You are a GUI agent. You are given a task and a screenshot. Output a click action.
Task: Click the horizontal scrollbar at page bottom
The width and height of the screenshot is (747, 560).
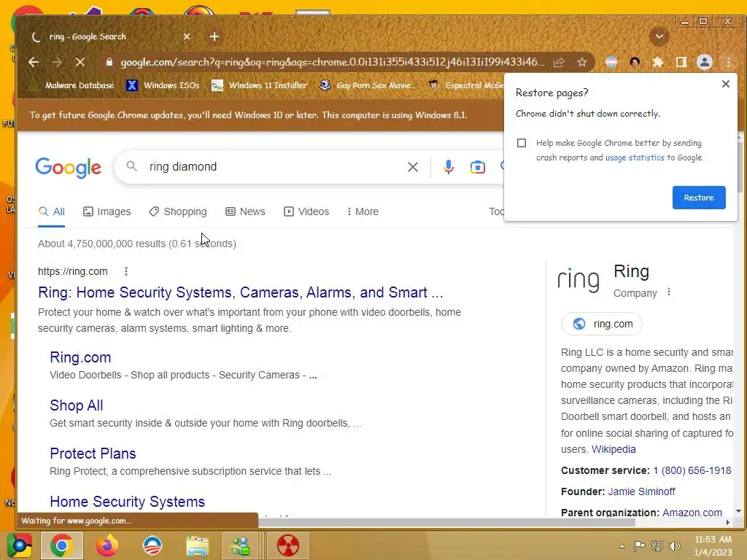click(446, 522)
